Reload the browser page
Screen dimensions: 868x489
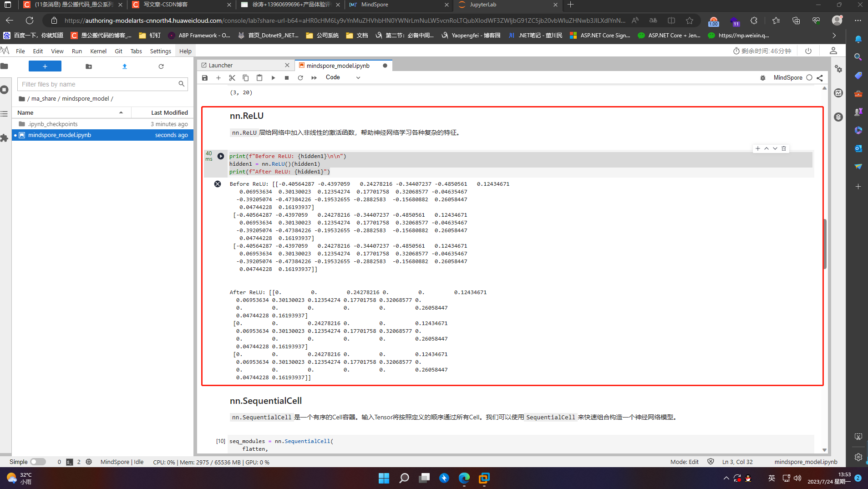tap(30, 20)
